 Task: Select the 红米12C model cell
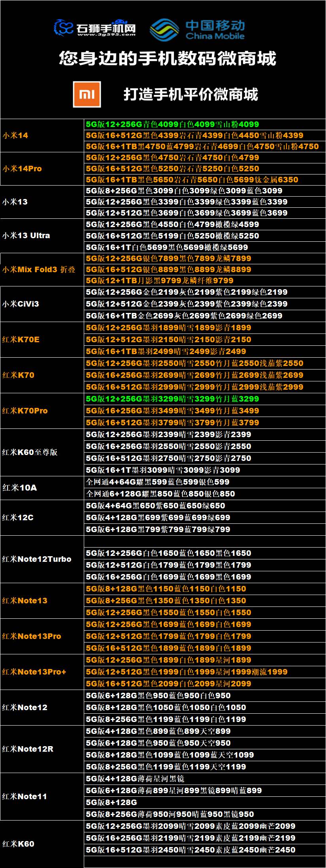42,517
